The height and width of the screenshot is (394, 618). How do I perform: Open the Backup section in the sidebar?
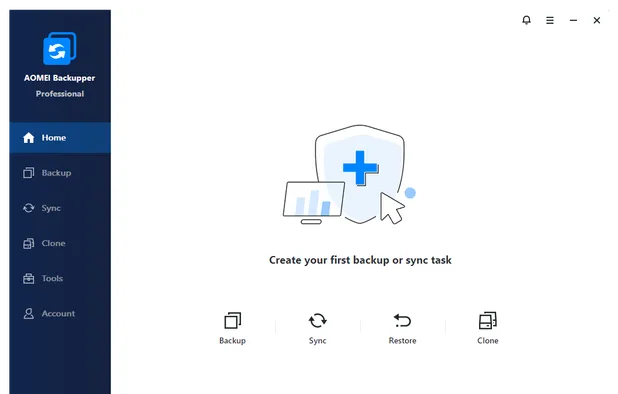click(x=60, y=173)
